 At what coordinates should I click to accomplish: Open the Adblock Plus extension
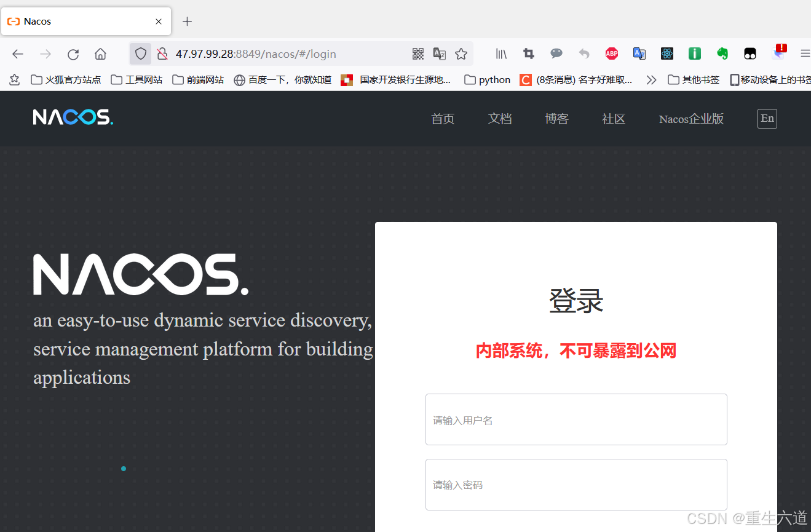(x=612, y=54)
